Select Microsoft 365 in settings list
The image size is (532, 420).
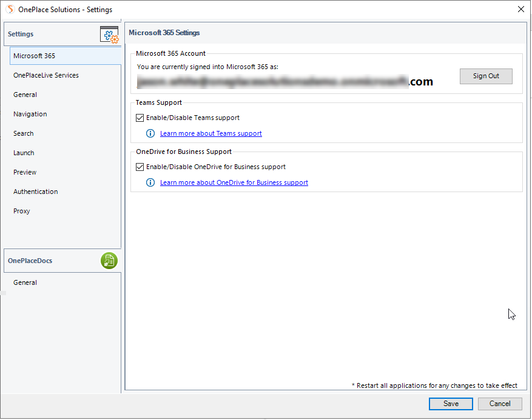[x=66, y=56]
